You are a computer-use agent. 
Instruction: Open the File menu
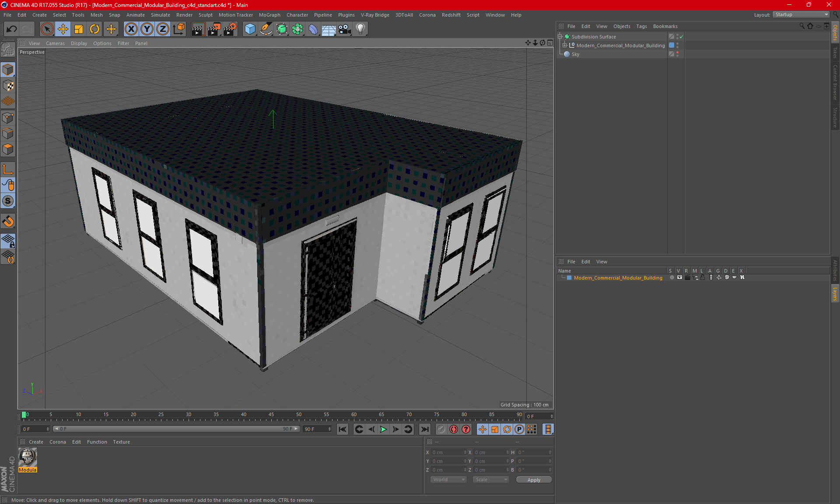(x=7, y=15)
